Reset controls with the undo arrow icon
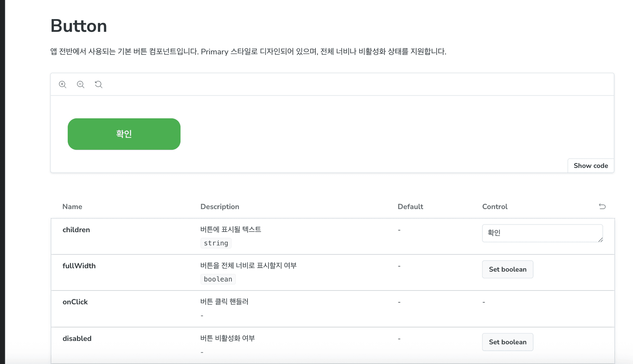This screenshot has width=633, height=364. (x=602, y=206)
